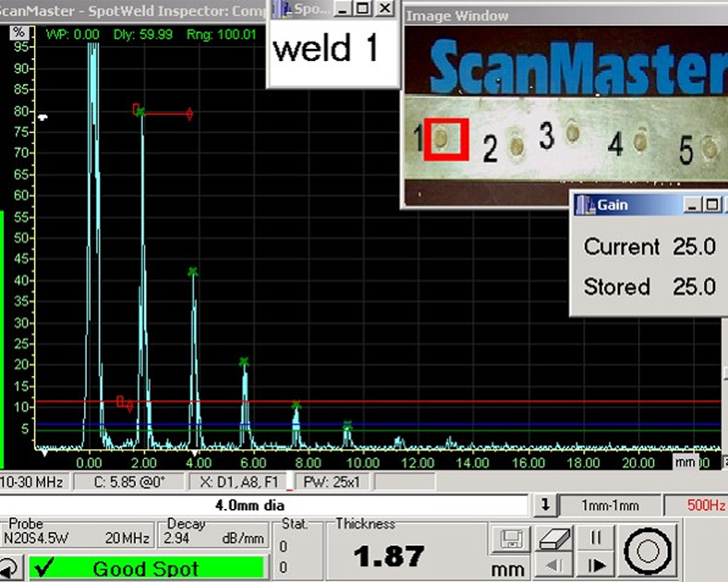Click the Gain window title bar icon
Image resolution: width=728 pixels, height=582 pixels.
pos(585,205)
